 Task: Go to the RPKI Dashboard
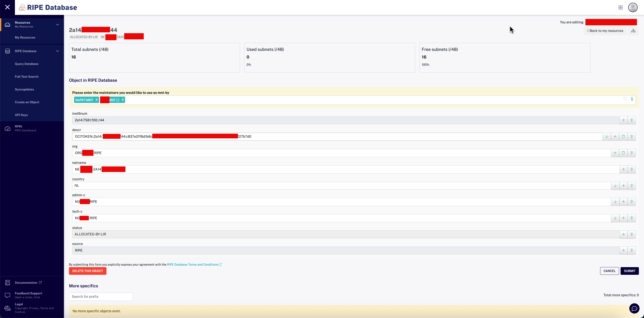25,128
